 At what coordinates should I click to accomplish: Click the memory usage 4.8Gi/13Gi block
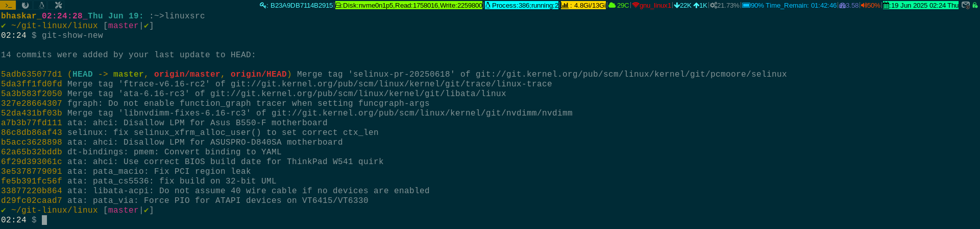click(x=583, y=5)
